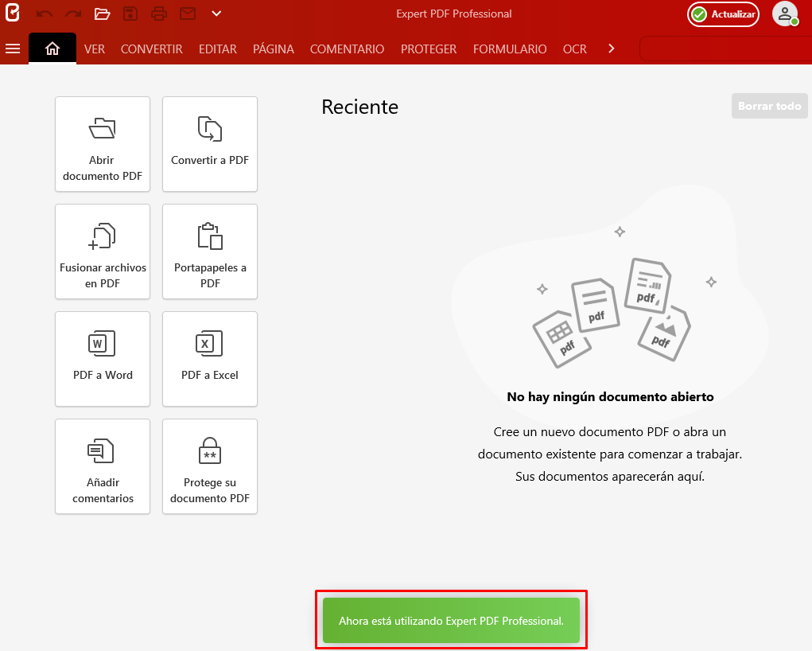812x651 pixels.
Task: Switch to the COMENTARIO tab
Action: pyautogui.click(x=347, y=49)
